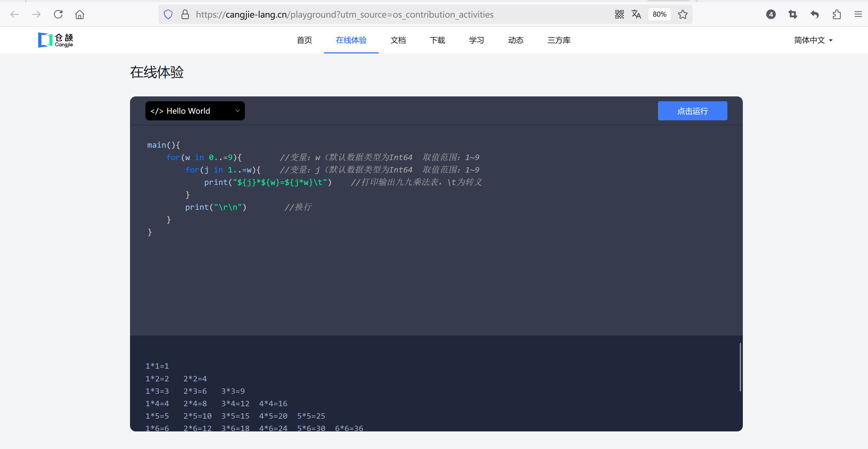Navigate to the 首页 link
Image resolution: width=868 pixels, height=449 pixels.
click(x=304, y=40)
